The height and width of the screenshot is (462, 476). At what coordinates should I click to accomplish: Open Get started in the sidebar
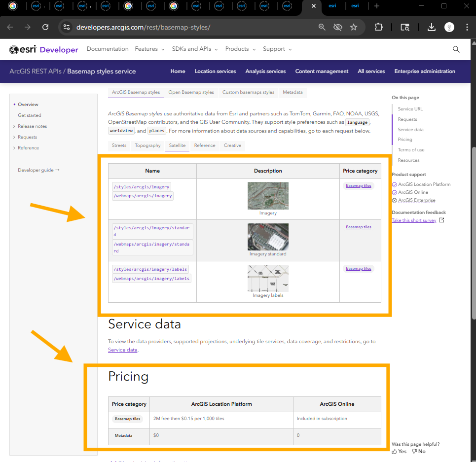coord(30,115)
